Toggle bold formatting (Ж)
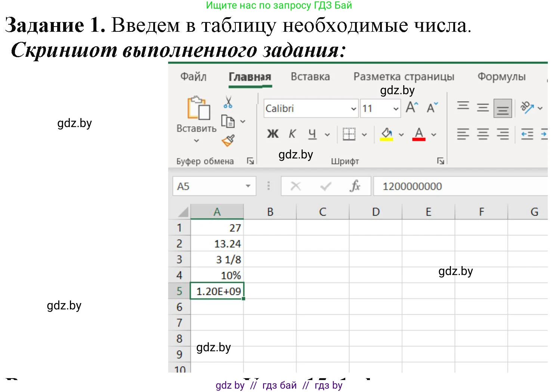The width and height of the screenshot is (559, 392). [x=272, y=134]
